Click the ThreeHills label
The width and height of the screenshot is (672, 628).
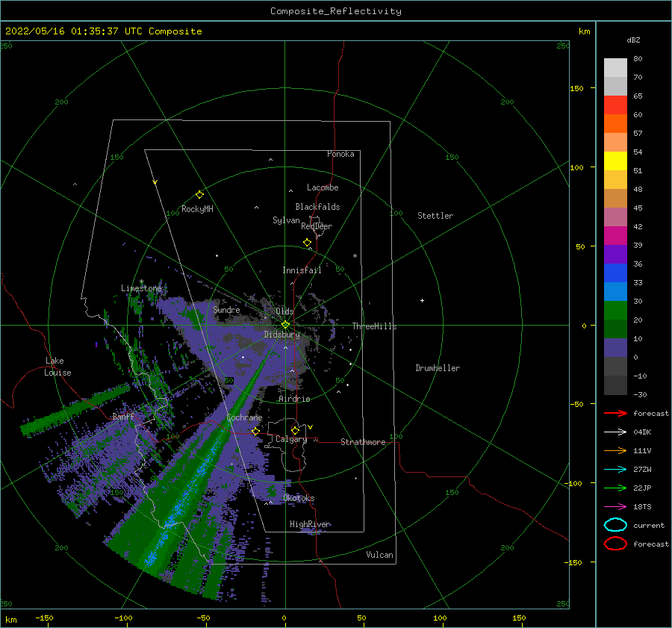(x=375, y=326)
